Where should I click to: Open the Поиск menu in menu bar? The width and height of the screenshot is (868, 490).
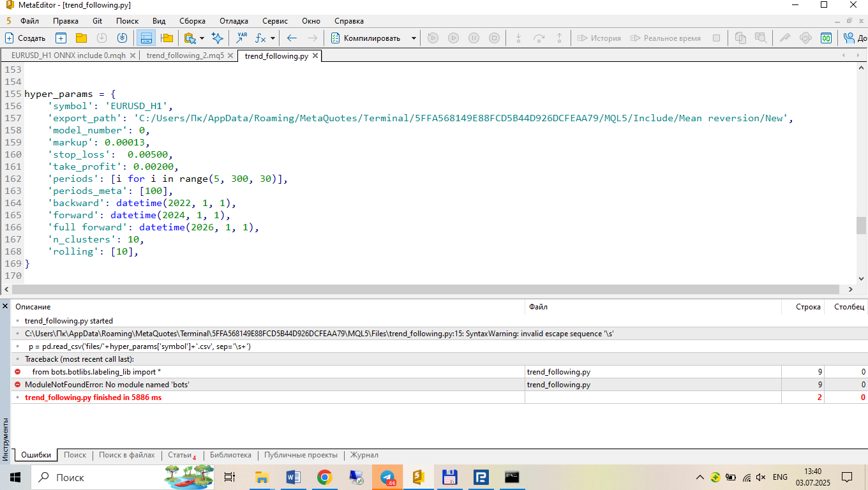[127, 21]
